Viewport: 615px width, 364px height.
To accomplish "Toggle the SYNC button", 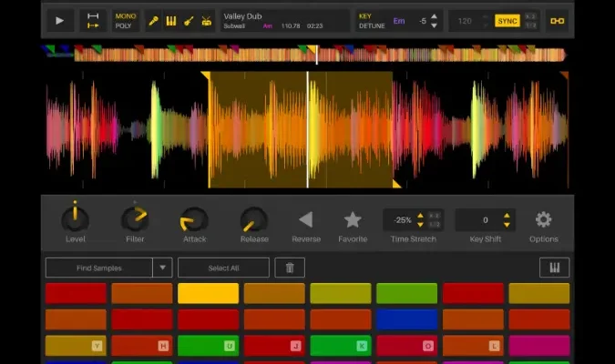I will pos(507,21).
